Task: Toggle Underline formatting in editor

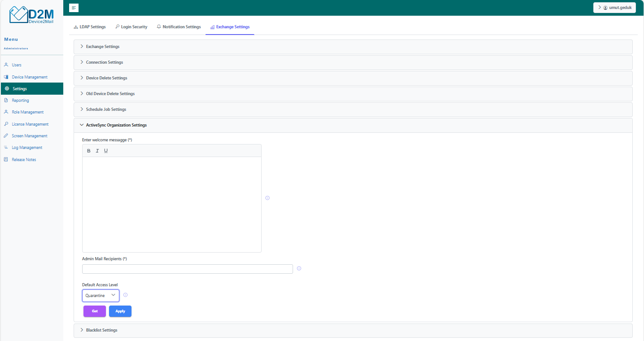Action: pyautogui.click(x=106, y=151)
